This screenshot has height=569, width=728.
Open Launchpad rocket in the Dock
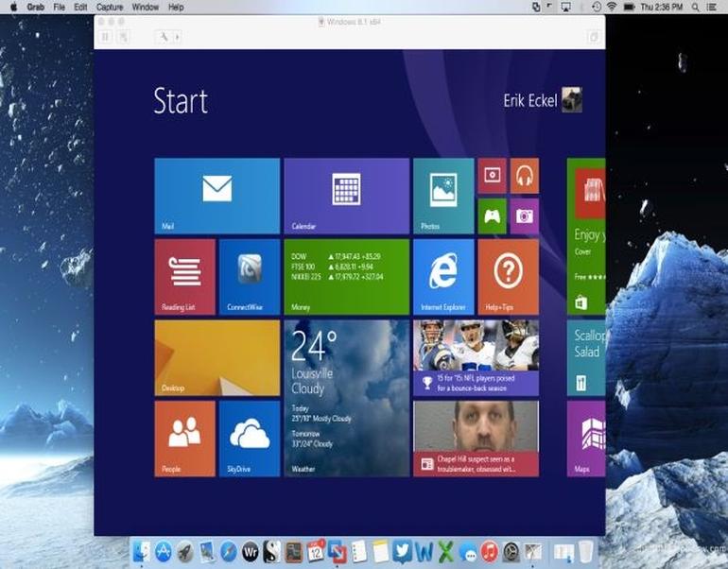click(185, 553)
